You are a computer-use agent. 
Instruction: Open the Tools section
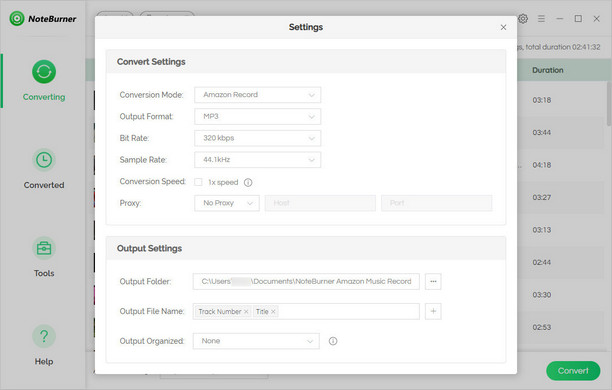tap(44, 257)
